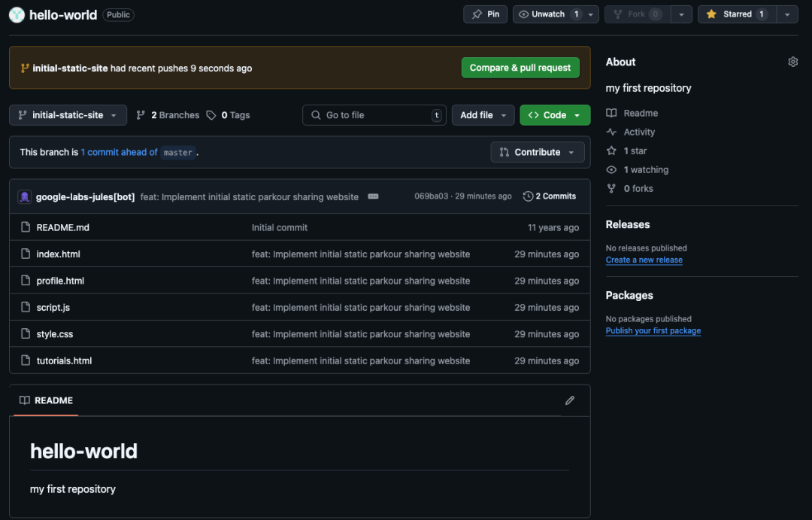Image resolution: width=812 pixels, height=520 pixels.
Task: Open the 0 Tags page
Action: [229, 115]
